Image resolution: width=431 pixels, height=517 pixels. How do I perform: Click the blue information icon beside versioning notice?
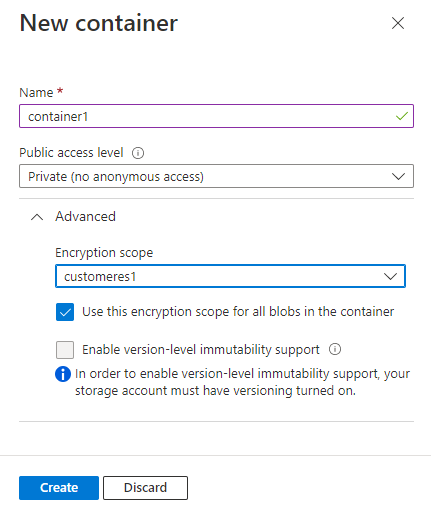pos(63,374)
